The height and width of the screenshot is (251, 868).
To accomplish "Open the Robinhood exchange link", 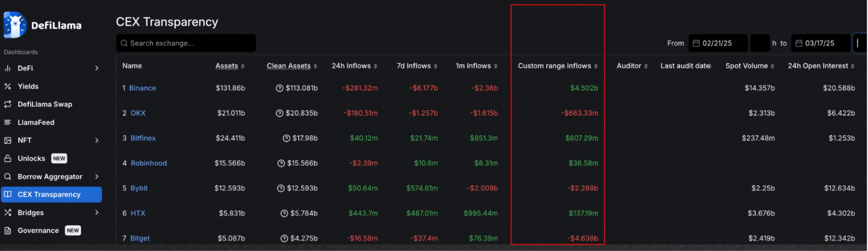I will point(149,163).
